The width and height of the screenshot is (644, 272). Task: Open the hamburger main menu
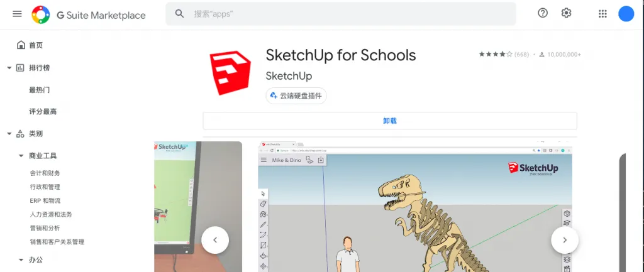point(17,14)
